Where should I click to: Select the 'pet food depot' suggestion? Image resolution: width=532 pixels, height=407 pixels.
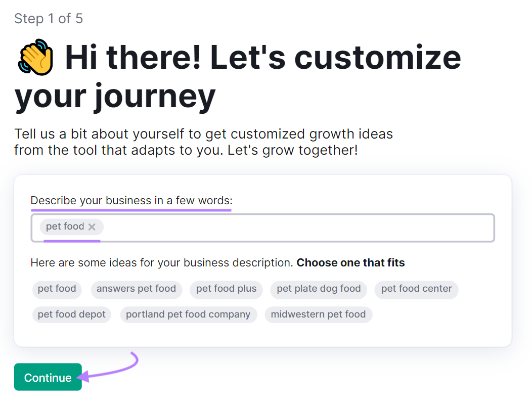coord(71,314)
